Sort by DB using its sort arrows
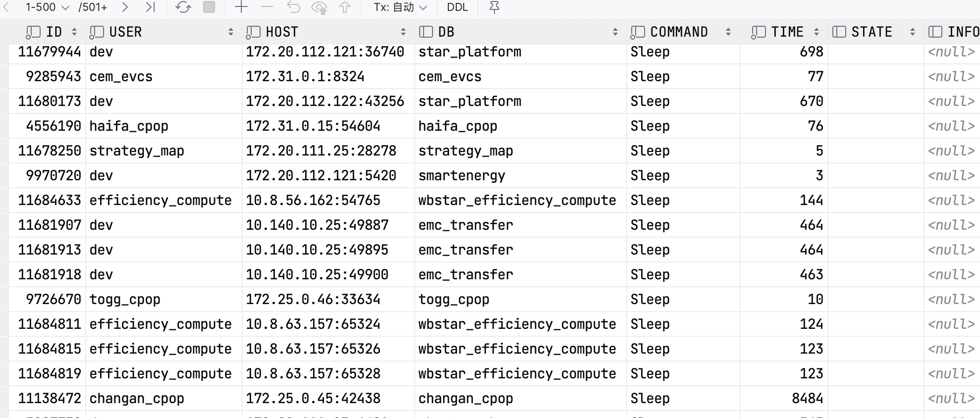The width and height of the screenshot is (980, 418). tap(615, 32)
